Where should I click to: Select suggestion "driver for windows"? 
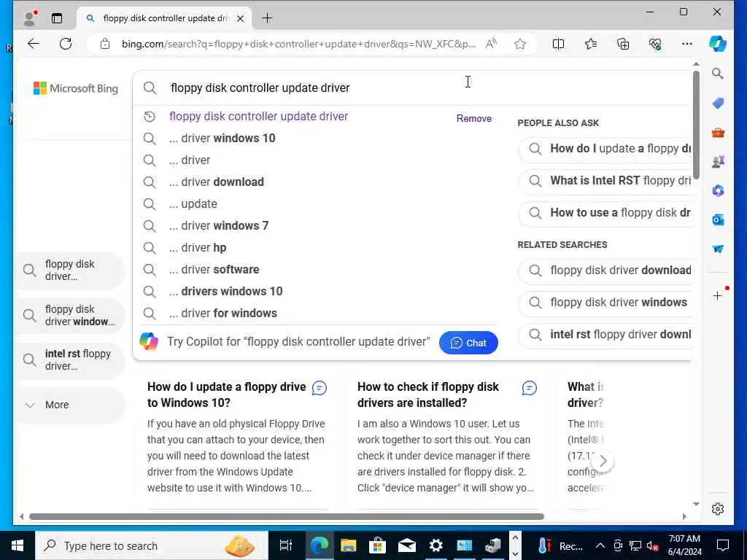click(x=223, y=314)
